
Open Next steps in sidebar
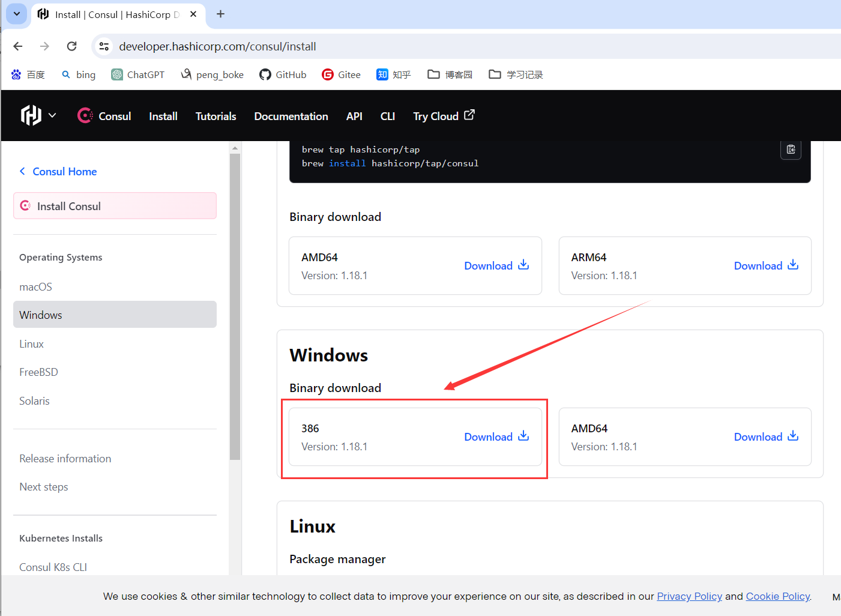coord(43,486)
